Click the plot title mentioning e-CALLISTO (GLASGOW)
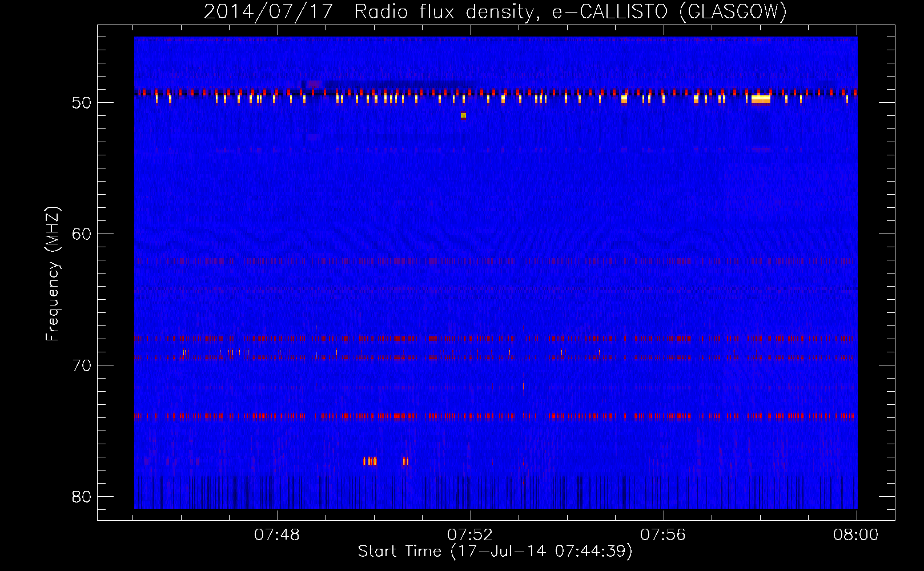Image resolution: width=924 pixels, height=571 pixels. pyautogui.click(x=495, y=11)
